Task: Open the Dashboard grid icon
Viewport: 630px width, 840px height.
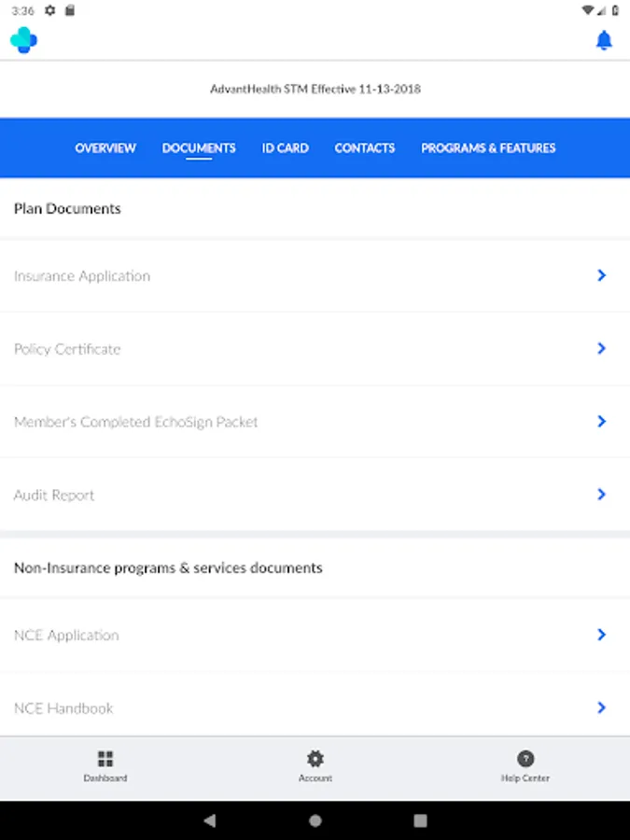Action: [x=105, y=760]
